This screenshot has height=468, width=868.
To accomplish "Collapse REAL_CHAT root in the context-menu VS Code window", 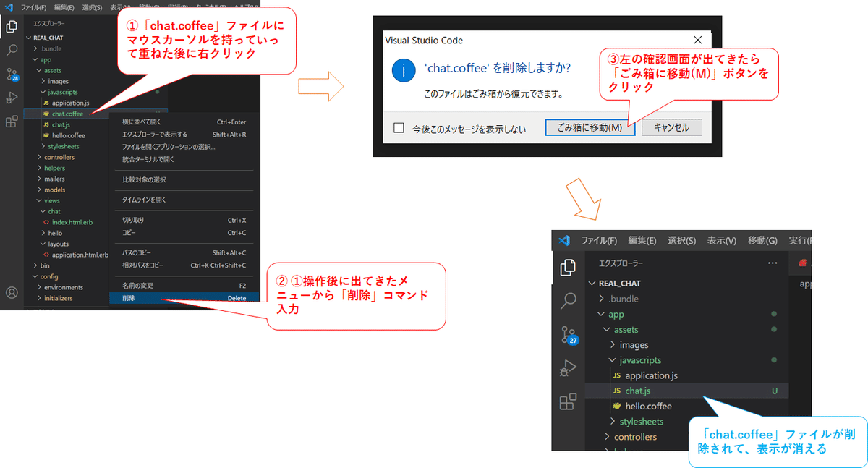I will click(x=28, y=38).
